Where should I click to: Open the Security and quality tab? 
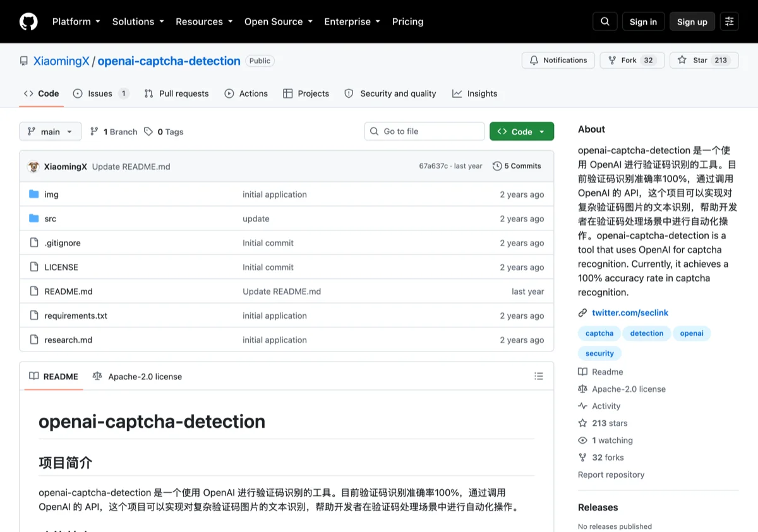pos(390,93)
